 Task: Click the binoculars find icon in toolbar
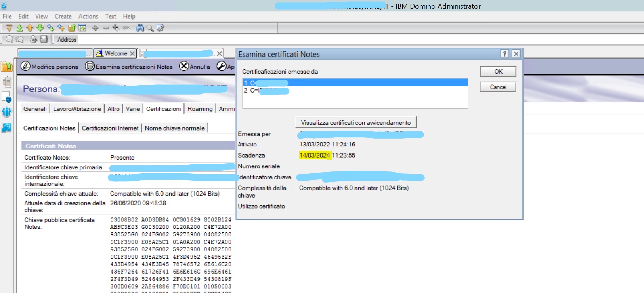pos(140,28)
